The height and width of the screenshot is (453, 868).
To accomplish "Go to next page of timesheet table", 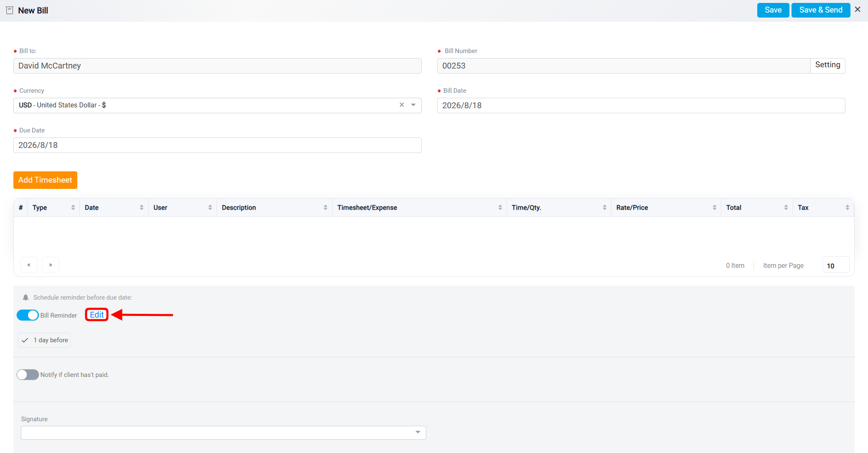I will [51, 265].
